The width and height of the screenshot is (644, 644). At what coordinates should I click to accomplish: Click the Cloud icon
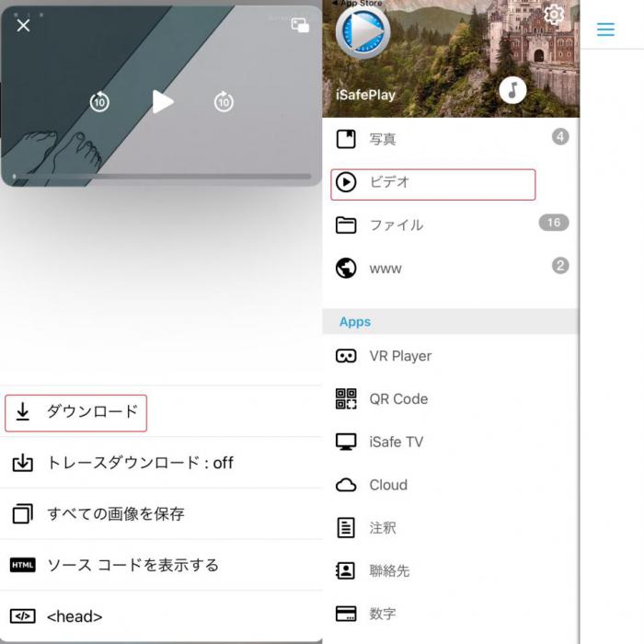pyautogui.click(x=346, y=485)
